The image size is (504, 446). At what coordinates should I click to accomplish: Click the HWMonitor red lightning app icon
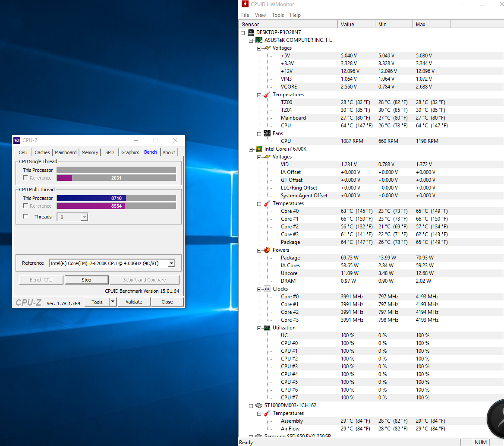pos(245,4)
